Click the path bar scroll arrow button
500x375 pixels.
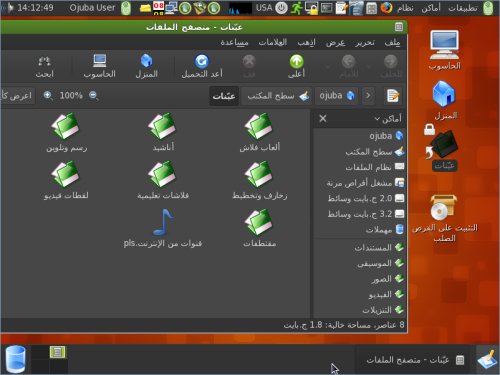click(x=368, y=96)
